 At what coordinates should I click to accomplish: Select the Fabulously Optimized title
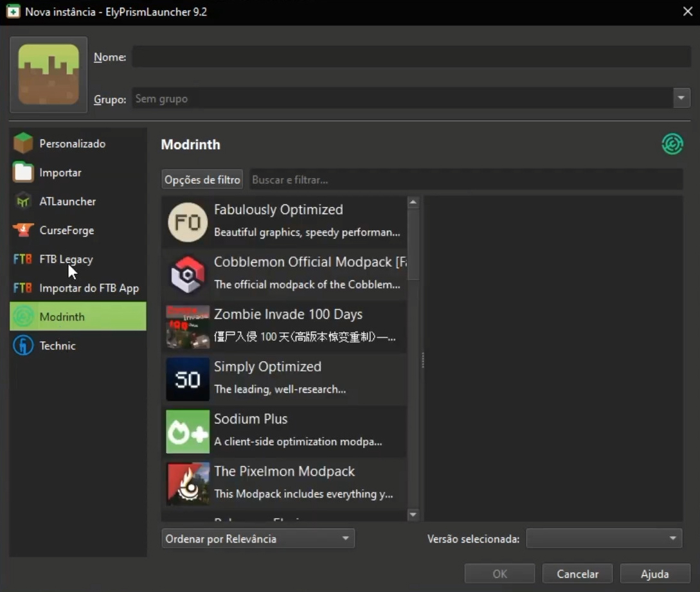point(278,210)
